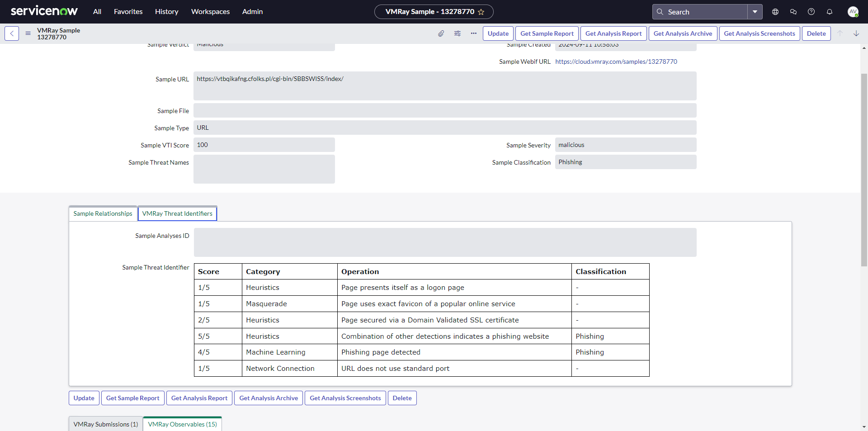
Task: Go to next record down arrow
Action: click(856, 33)
